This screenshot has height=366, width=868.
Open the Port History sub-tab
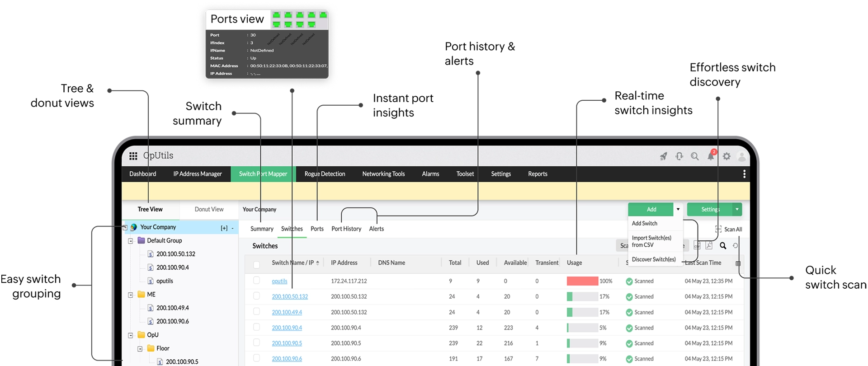pos(346,229)
